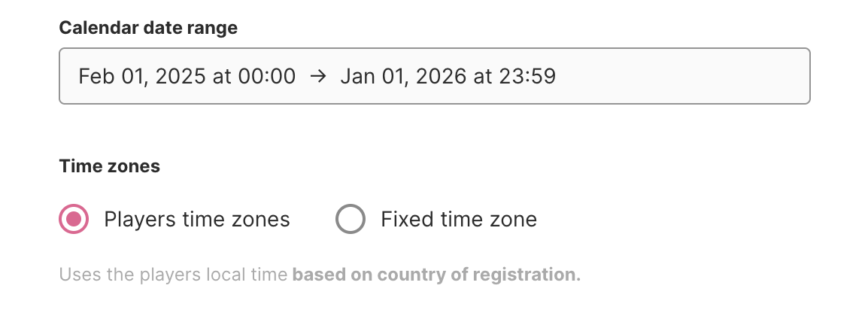Select the Fixed time zone radio button

pyautogui.click(x=351, y=220)
